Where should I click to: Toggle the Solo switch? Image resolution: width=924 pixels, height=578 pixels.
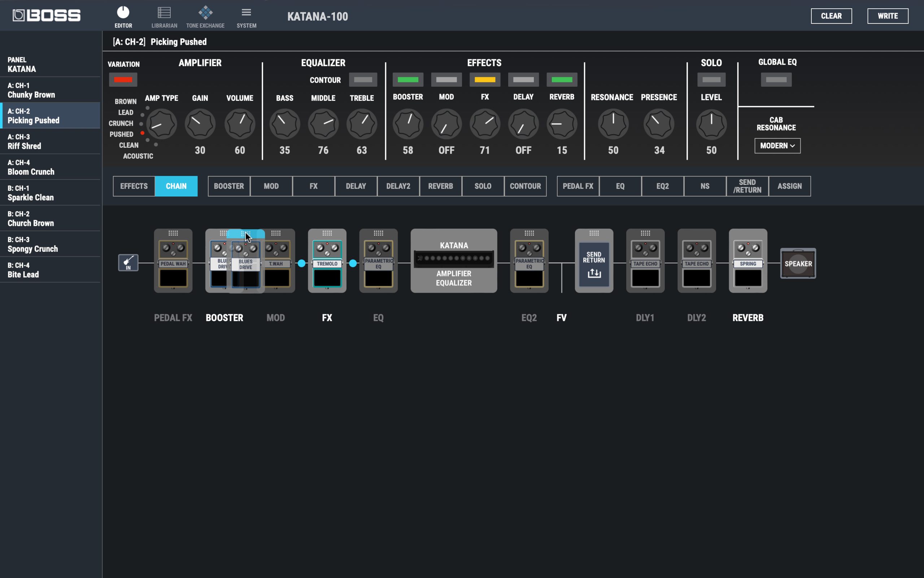click(711, 79)
